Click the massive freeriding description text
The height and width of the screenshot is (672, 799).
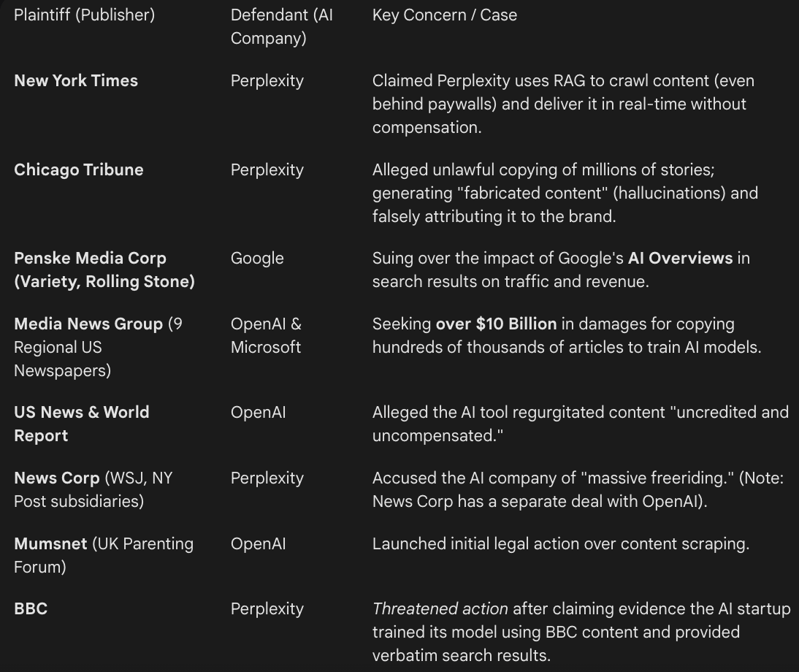[x=578, y=489]
